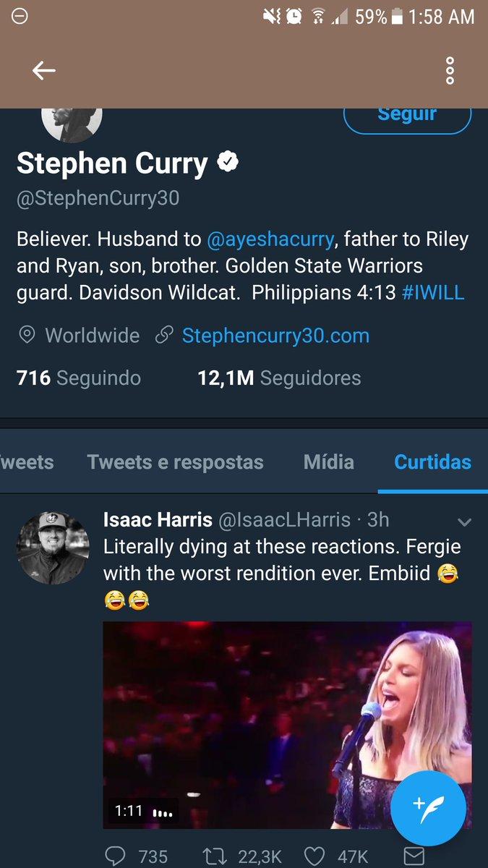The image size is (488, 868).
Task: Open the Stephencurry30.com link
Action: click(x=275, y=336)
